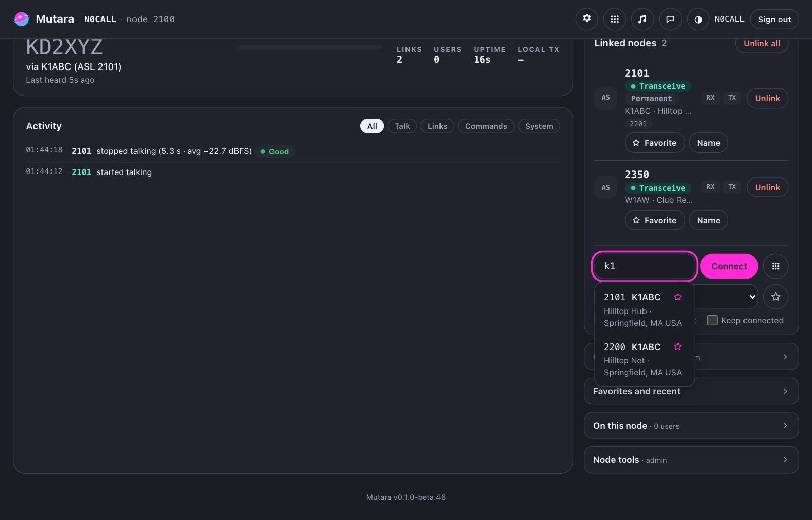Screen dimensions: 812x520
Task: Toggle theme with contrast icon
Action: coord(698,19)
